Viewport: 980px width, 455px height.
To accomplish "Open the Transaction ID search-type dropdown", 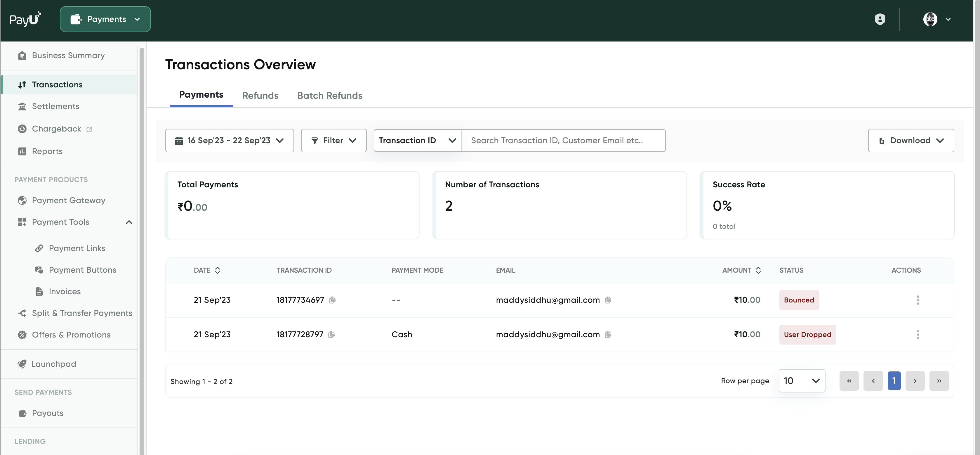I will click(x=417, y=141).
